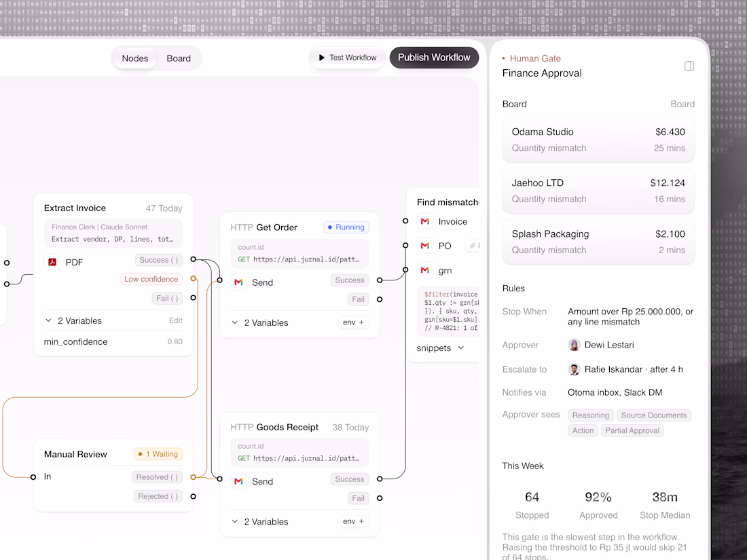Run Test Workflow
This screenshot has height=560, width=747.
[x=347, y=58]
